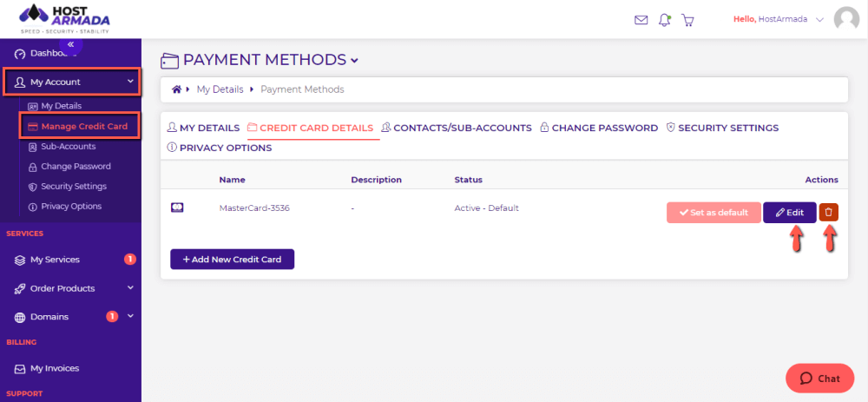Click the Name column header
The height and width of the screenshot is (402, 868).
pos(232,180)
